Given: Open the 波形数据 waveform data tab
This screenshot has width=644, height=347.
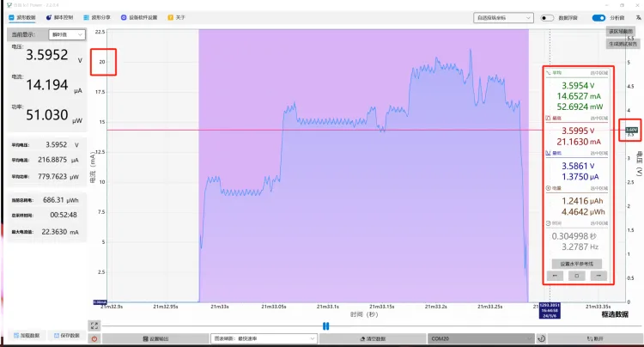Looking at the screenshot, I should point(22,18).
